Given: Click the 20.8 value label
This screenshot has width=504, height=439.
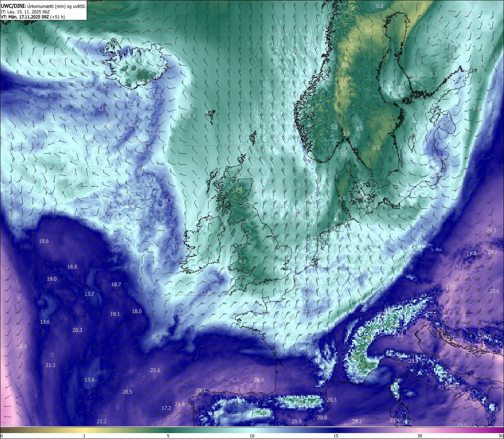Looking at the screenshot, I should pyautogui.click(x=322, y=417).
